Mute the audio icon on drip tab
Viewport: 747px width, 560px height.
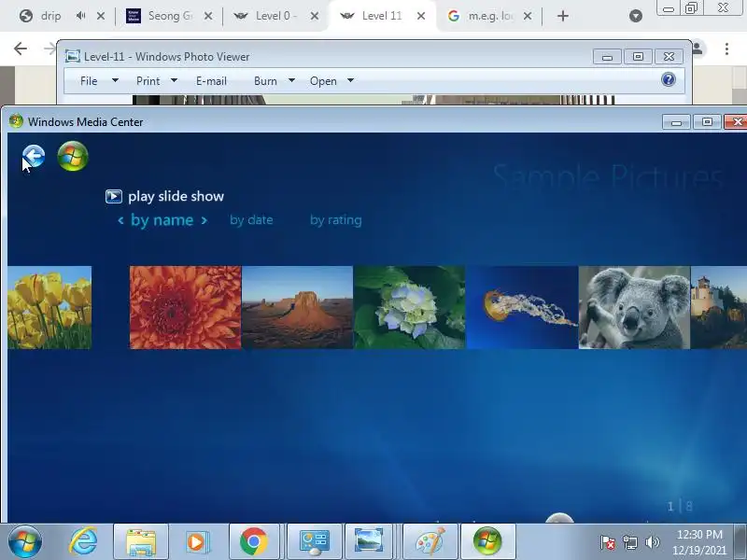pos(81,16)
